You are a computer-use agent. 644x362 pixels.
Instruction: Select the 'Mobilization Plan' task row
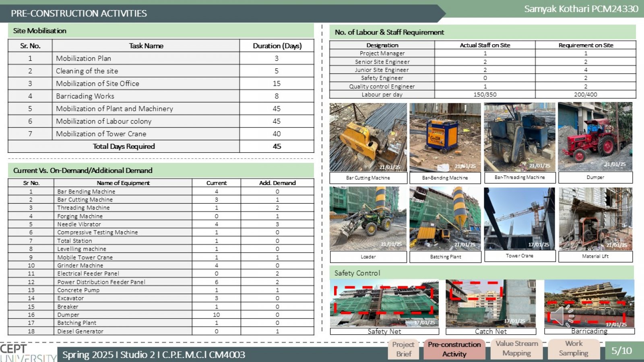(x=161, y=58)
